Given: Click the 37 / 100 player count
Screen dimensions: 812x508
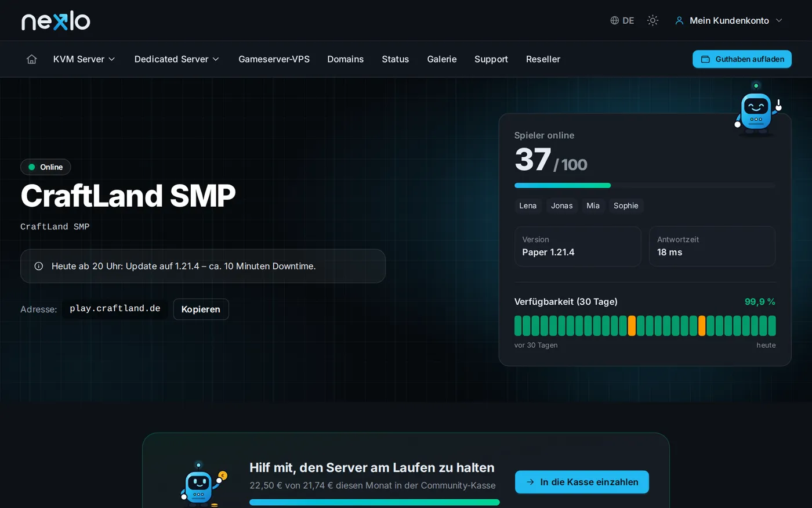Looking at the screenshot, I should [x=551, y=160].
